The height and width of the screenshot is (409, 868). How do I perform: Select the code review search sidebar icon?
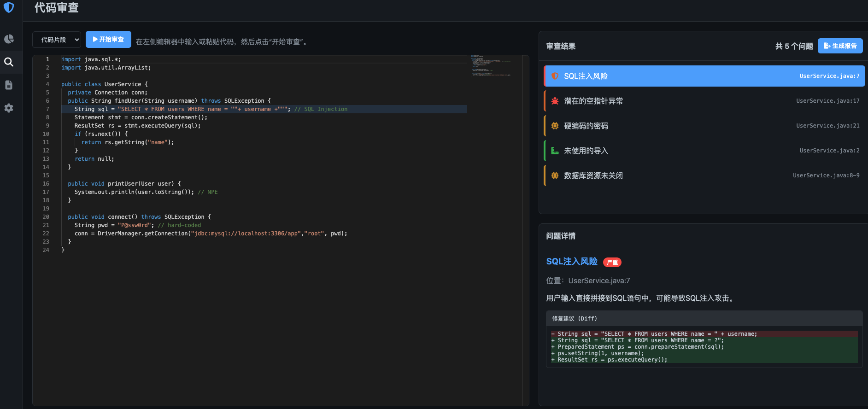(x=9, y=62)
